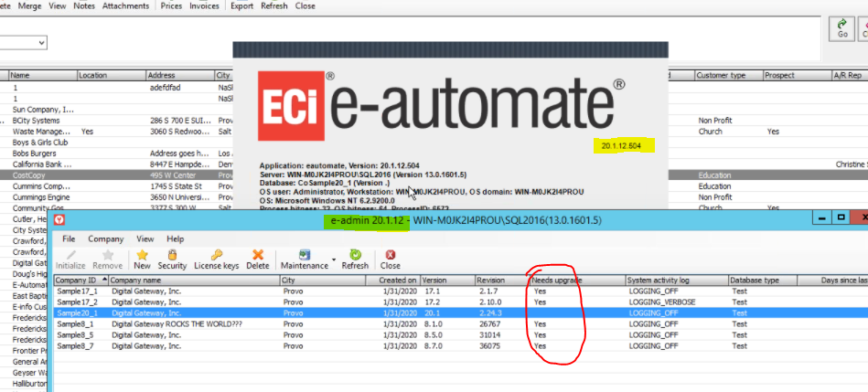Click View in the customer list toolbar
Screen dimensions: 868x392
click(x=57, y=6)
